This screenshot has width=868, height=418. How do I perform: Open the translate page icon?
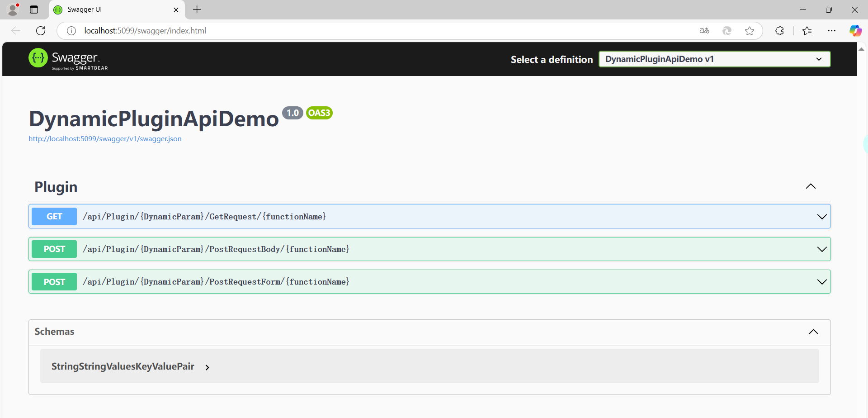click(704, 31)
